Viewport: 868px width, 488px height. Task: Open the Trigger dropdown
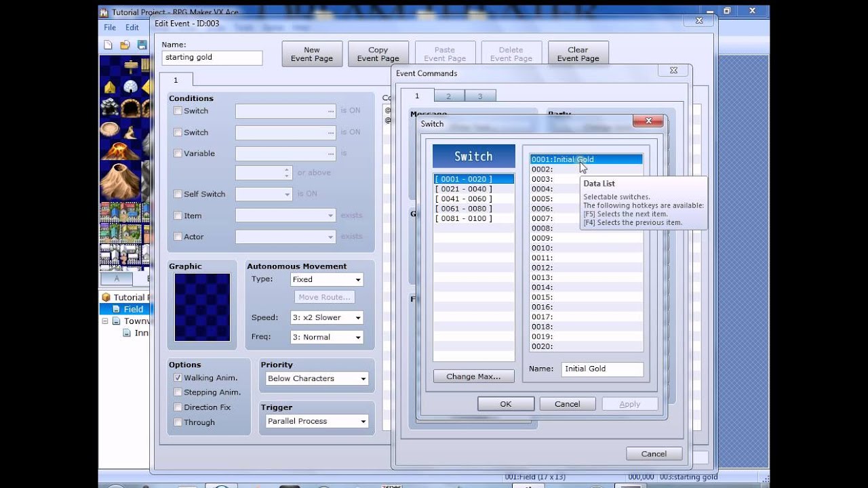click(x=317, y=421)
